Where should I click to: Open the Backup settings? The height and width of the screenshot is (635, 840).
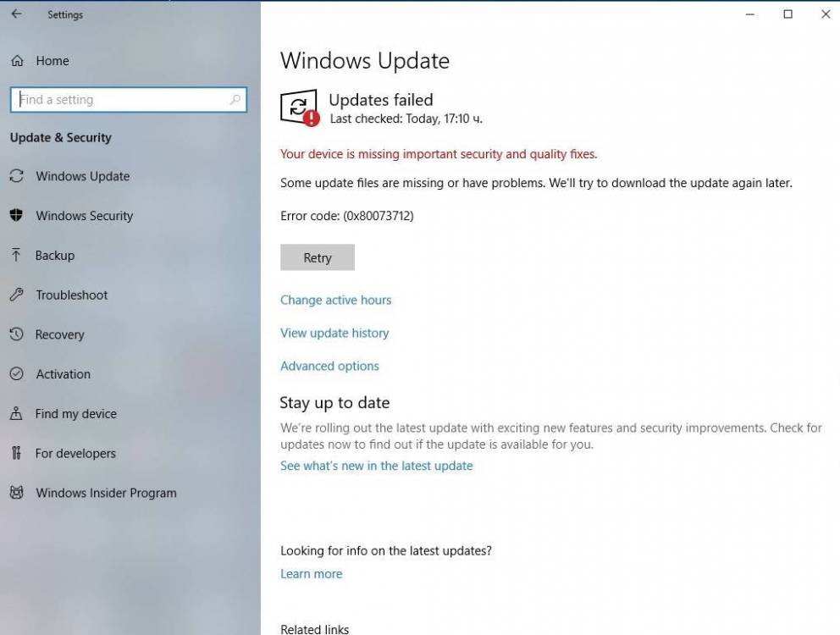pyautogui.click(x=55, y=256)
